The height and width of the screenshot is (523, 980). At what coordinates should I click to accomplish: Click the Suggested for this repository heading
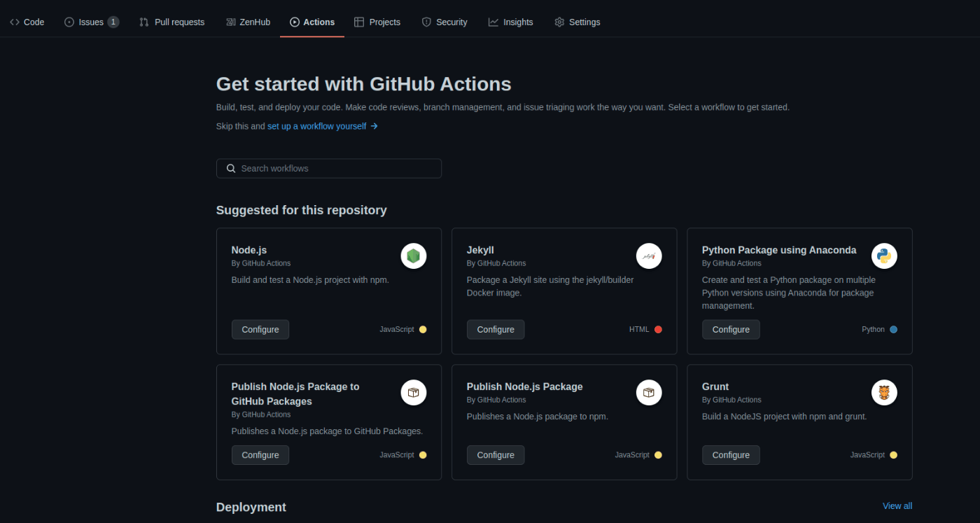click(x=302, y=210)
